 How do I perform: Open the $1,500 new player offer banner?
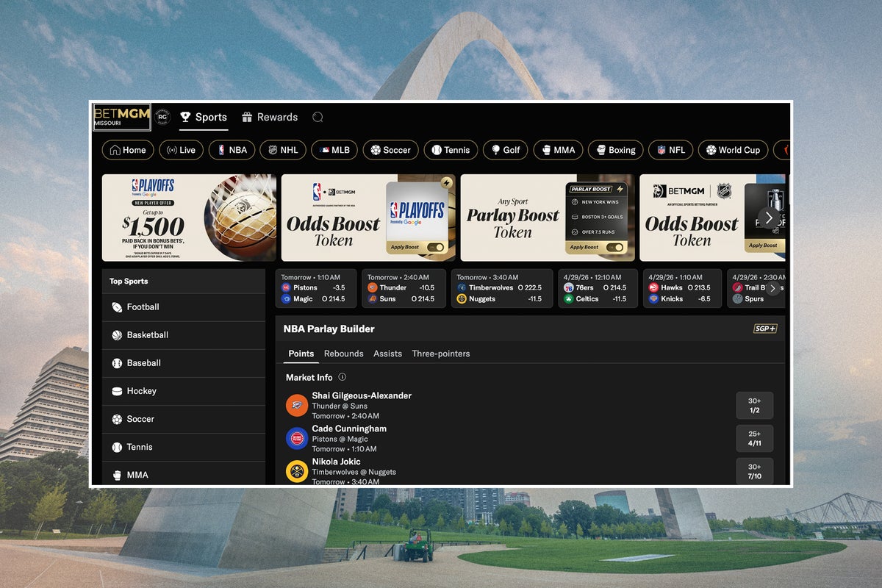click(x=189, y=218)
